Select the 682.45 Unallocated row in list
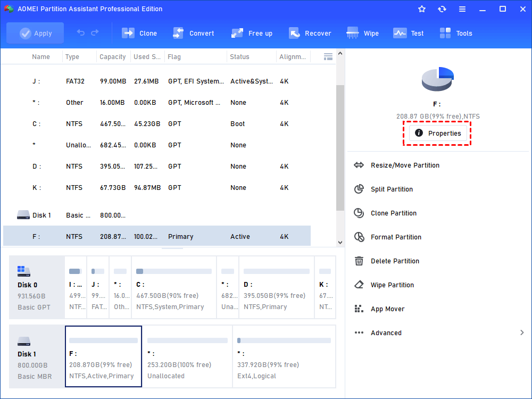The width and height of the screenshot is (532, 399). click(x=157, y=145)
